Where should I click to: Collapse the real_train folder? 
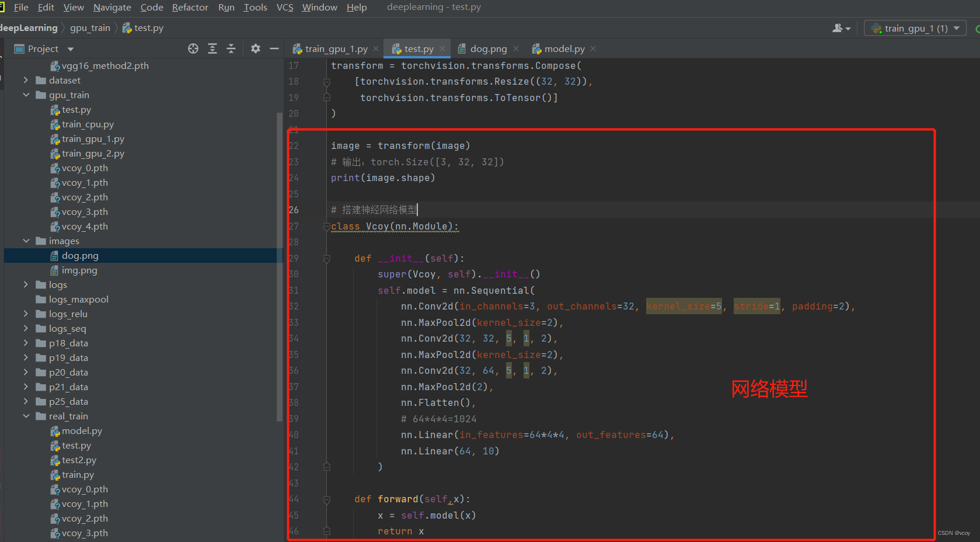click(x=26, y=416)
